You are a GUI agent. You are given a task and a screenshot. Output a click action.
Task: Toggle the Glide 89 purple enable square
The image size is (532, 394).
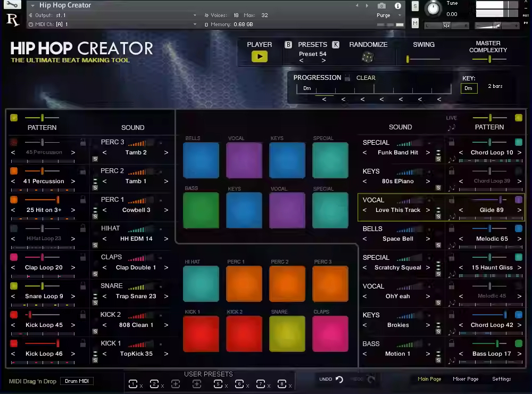click(x=518, y=200)
